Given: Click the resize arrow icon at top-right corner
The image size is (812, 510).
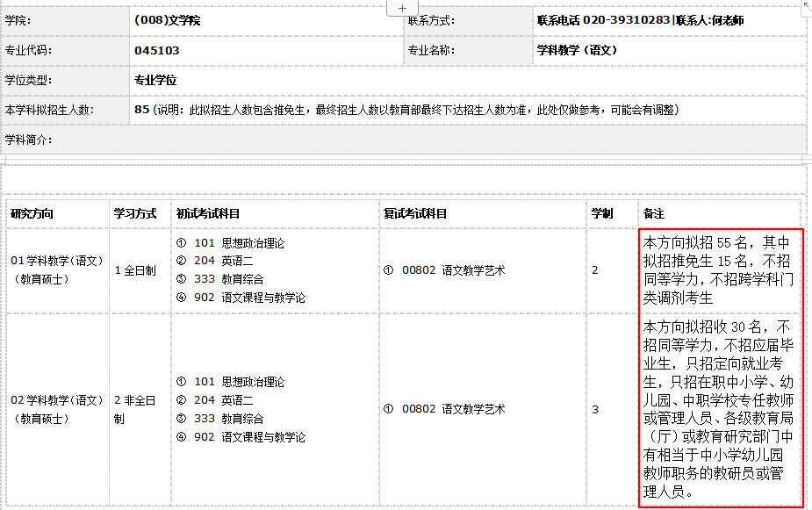Looking at the screenshot, I should tap(806, 5).
